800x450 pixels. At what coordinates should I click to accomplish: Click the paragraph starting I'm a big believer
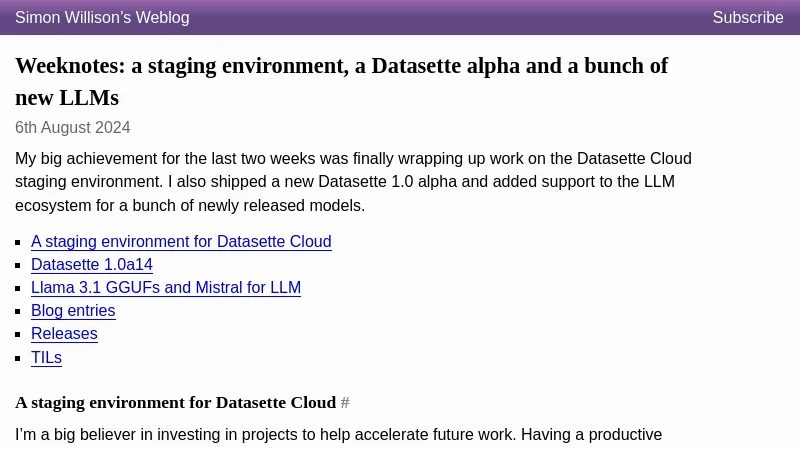[x=338, y=435]
